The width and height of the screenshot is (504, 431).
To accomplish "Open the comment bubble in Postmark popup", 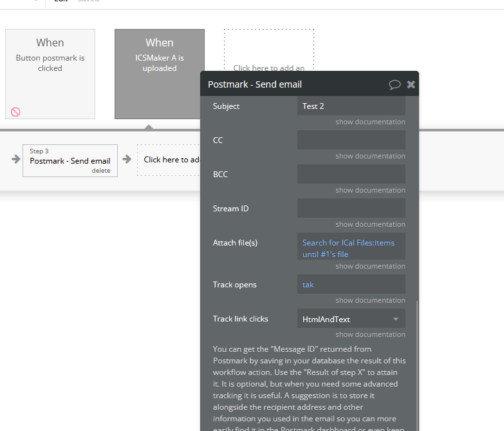I will click(395, 84).
